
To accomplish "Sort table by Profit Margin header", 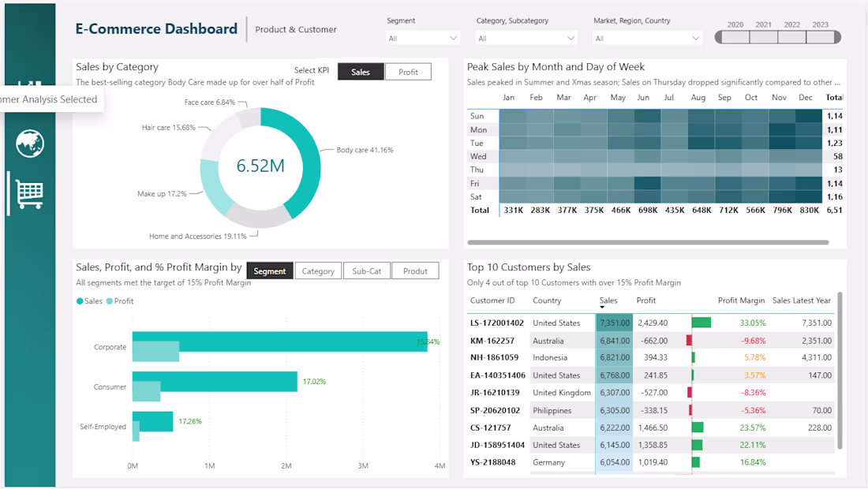I will 741,300.
